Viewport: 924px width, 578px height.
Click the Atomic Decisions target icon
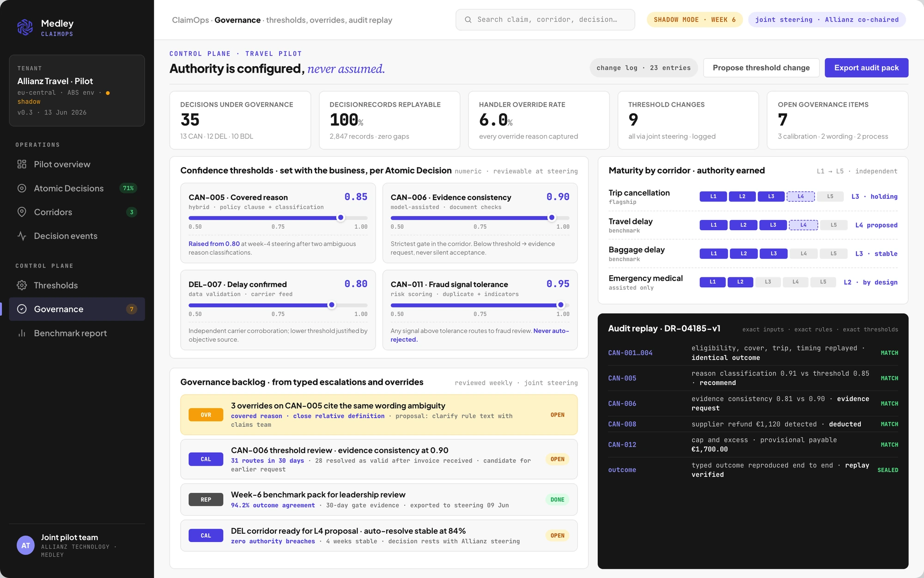[x=22, y=188]
